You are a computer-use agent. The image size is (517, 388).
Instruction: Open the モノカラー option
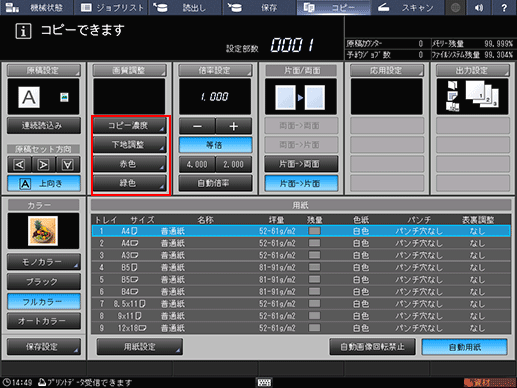tap(44, 262)
